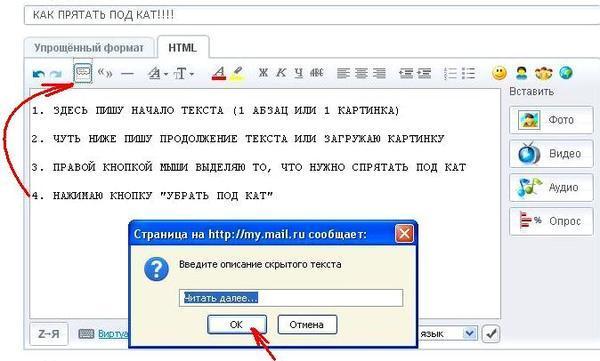This screenshot has width=600, height=361.
Task: Click the hide-under-cut toolbar button
Action: pyautogui.click(x=83, y=72)
